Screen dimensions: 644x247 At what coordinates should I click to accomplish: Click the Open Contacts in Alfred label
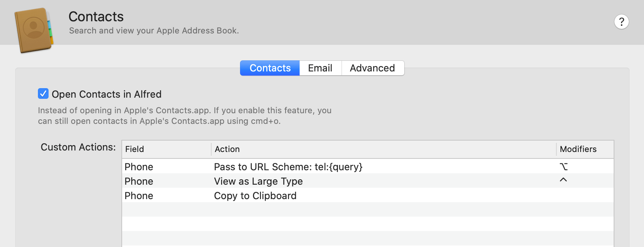point(107,94)
